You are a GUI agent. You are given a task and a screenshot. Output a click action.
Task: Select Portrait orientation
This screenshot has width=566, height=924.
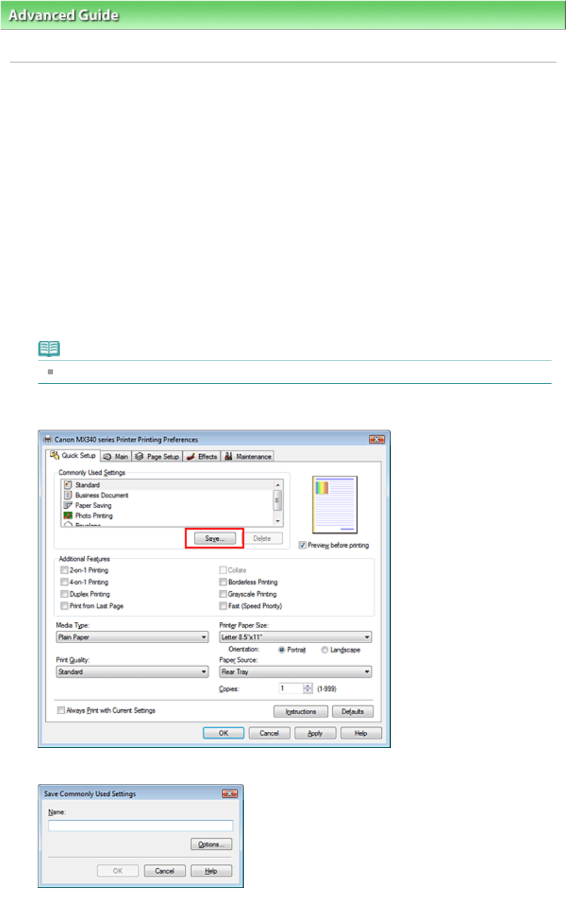click(x=281, y=650)
